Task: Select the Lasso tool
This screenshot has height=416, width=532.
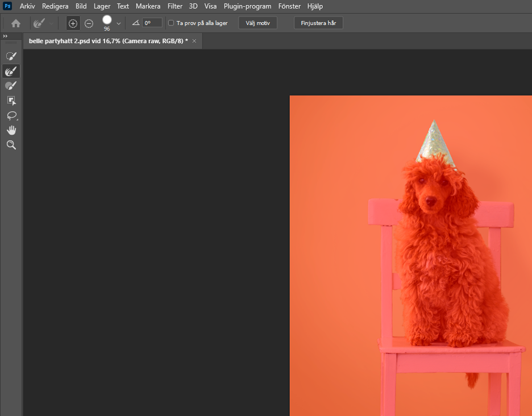Action: [x=11, y=115]
